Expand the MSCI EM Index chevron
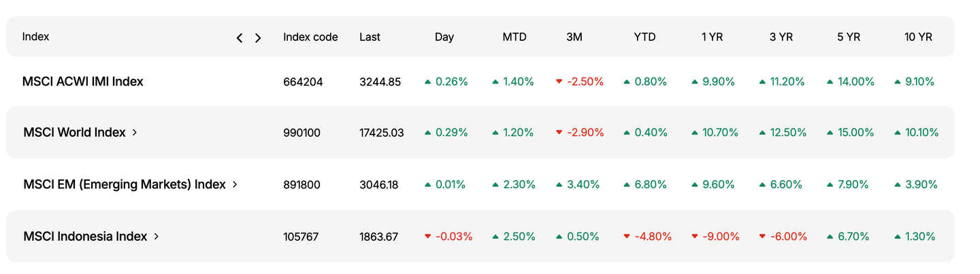 (x=235, y=184)
